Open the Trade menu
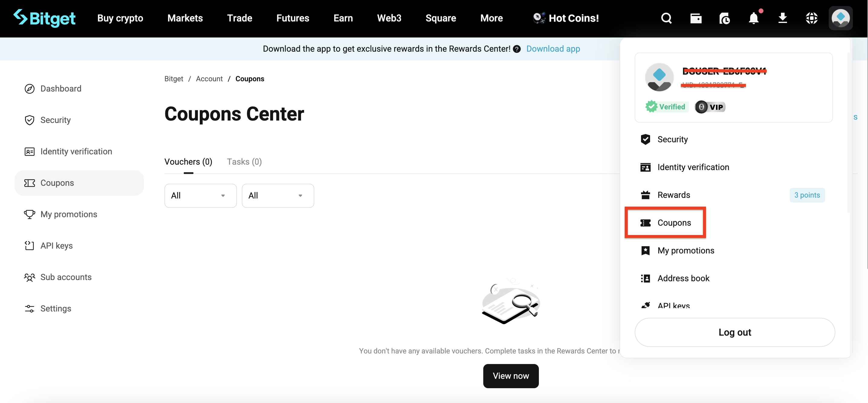The height and width of the screenshot is (403, 868). coord(239,18)
